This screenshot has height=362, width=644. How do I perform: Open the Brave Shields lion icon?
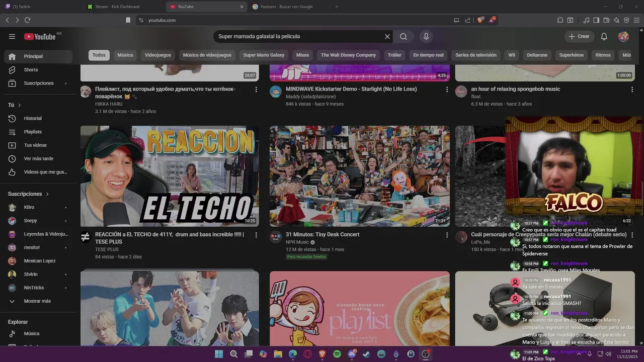point(480,20)
